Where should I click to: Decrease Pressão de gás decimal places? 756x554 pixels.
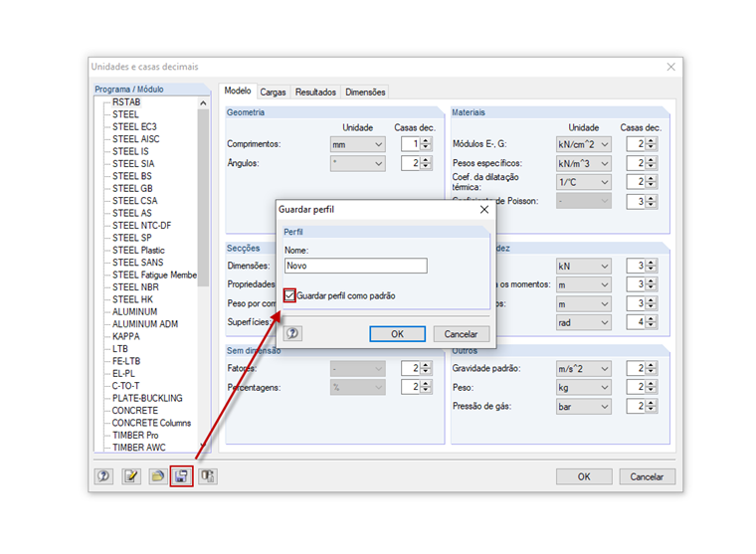click(651, 410)
